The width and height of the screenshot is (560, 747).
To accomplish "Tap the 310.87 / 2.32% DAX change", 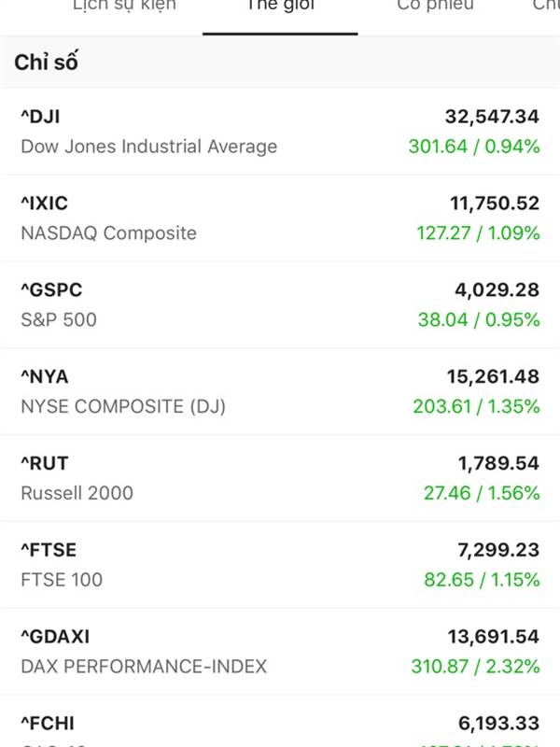I will [x=475, y=667].
